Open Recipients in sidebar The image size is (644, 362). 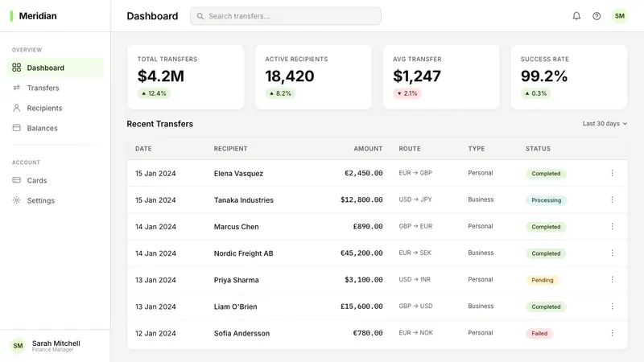pos(55,108)
